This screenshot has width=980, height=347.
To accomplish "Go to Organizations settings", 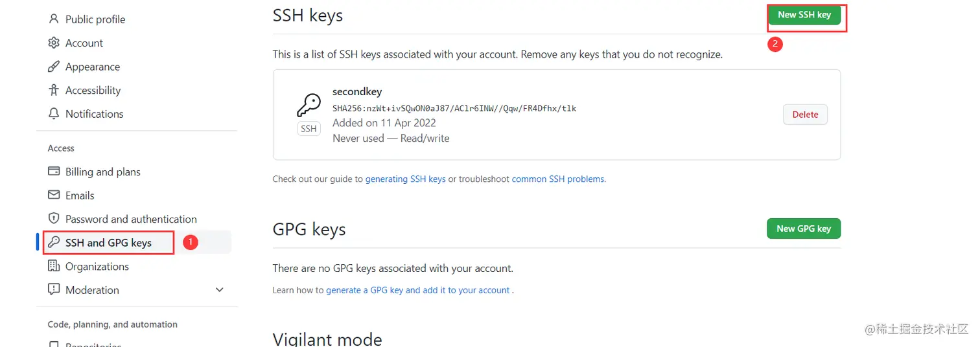I will (x=97, y=266).
